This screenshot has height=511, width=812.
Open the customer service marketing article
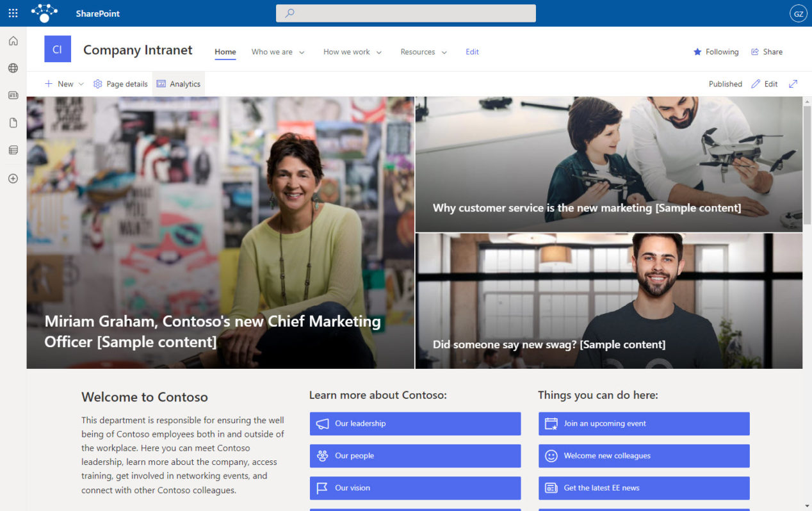(x=609, y=164)
